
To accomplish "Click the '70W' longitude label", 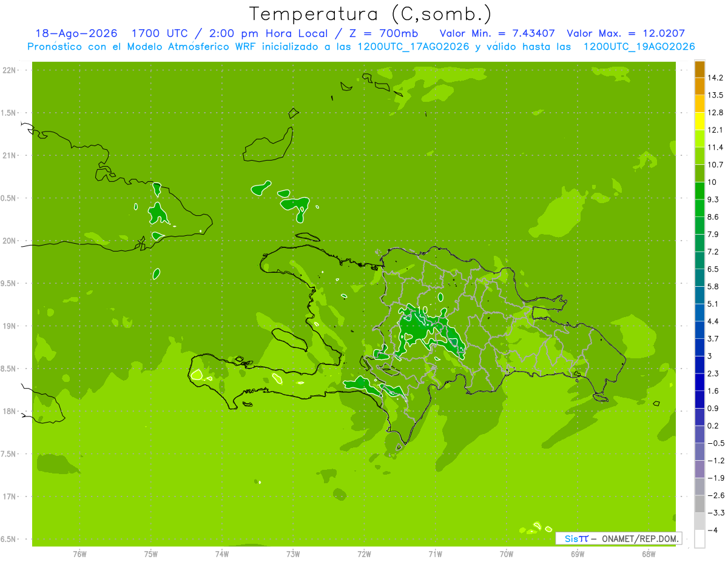I will tap(506, 554).
